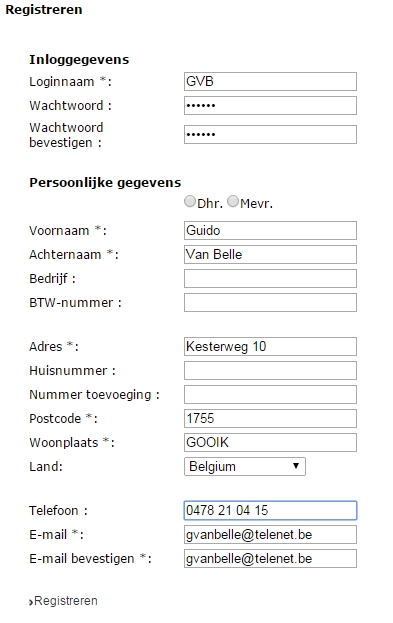
Task: Select the Dhr. radio button
Action: [190, 201]
